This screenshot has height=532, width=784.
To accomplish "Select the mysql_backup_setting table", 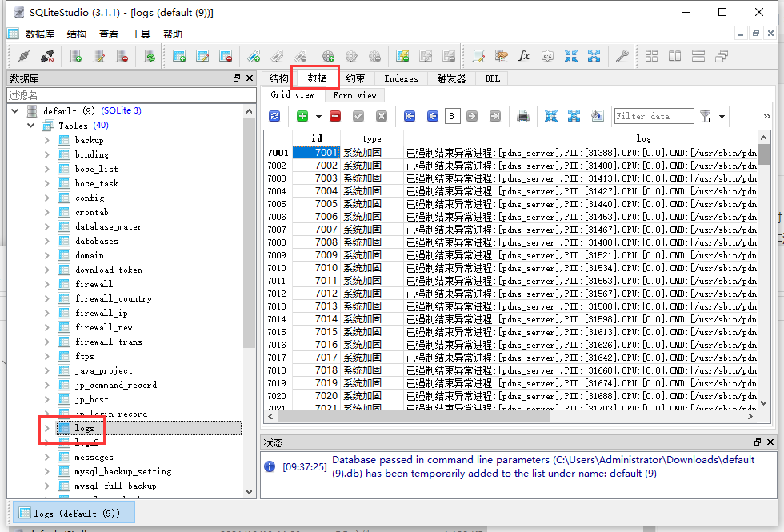I will click(x=123, y=471).
